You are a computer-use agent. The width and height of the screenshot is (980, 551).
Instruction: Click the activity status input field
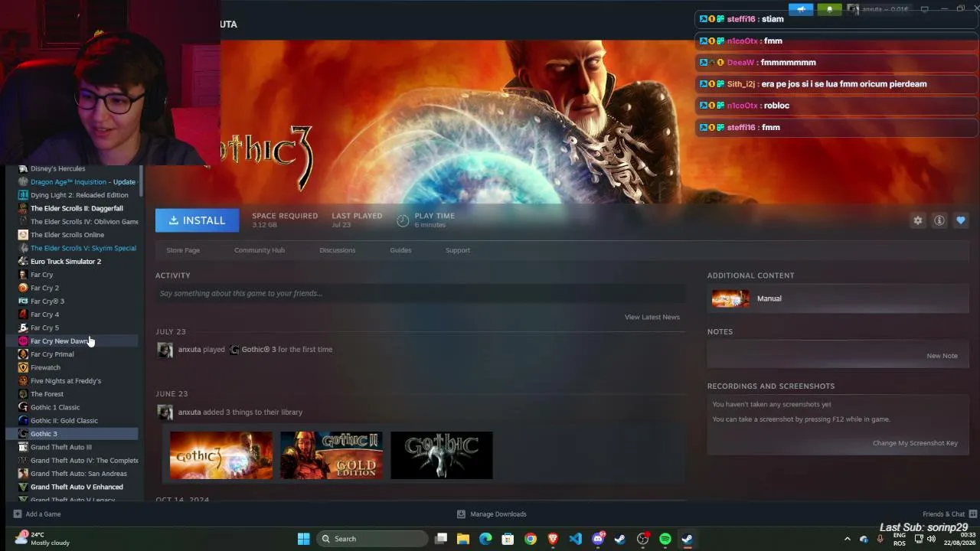[x=420, y=293]
